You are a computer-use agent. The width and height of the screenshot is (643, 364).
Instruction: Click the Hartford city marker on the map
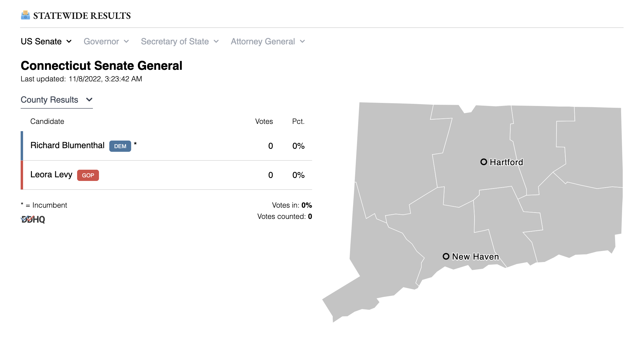[x=484, y=162]
